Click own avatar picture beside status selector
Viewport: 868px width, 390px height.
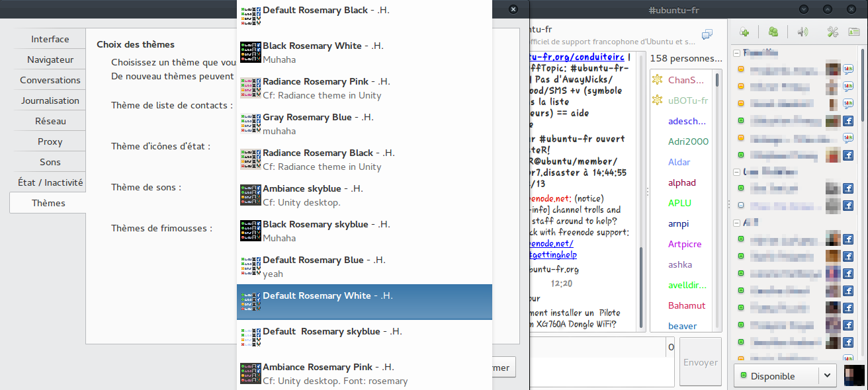pos(854,375)
